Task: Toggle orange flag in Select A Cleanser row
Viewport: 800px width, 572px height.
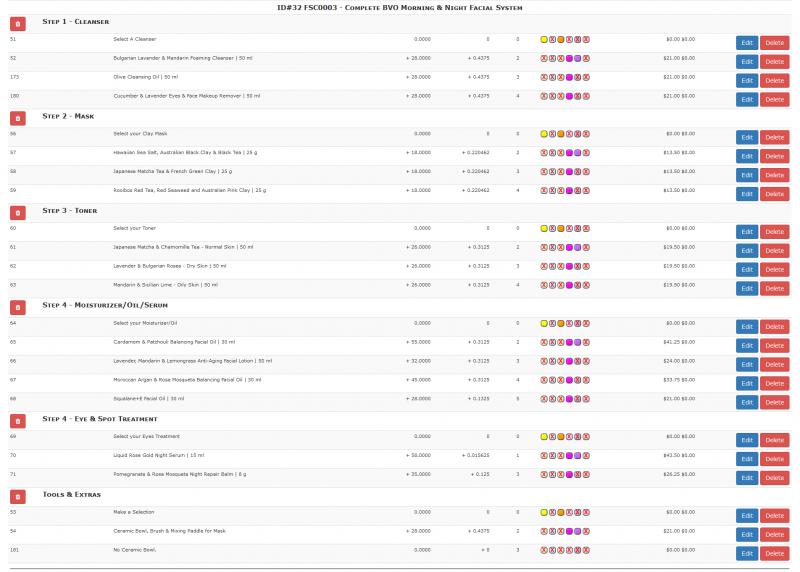Action: 561,39
